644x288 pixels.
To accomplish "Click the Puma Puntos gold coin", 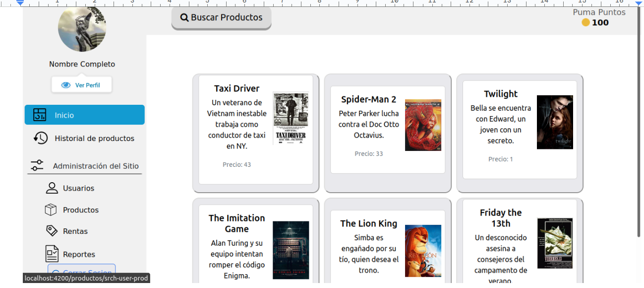I will tap(585, 23).
